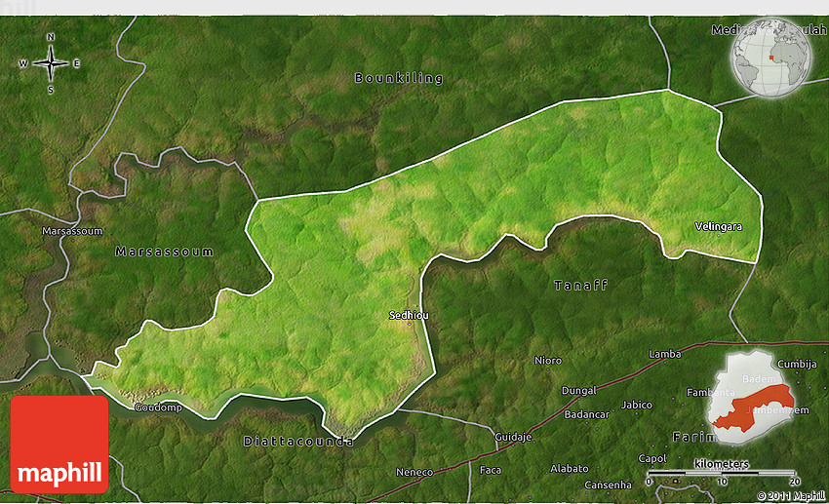Open the ©2011 Maphill copyright text
The width and height of the screenshot is (829, 504).
coord(790,496)
